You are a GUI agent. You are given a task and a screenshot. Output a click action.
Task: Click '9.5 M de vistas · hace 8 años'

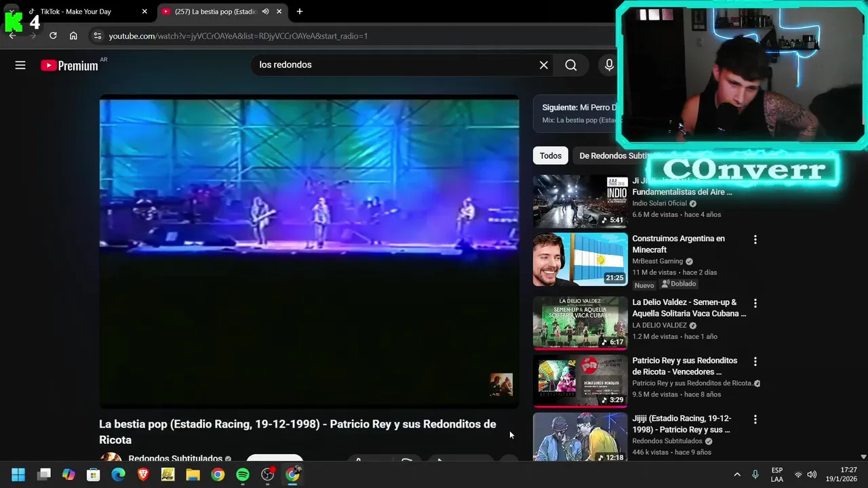[x=677, y=394]
